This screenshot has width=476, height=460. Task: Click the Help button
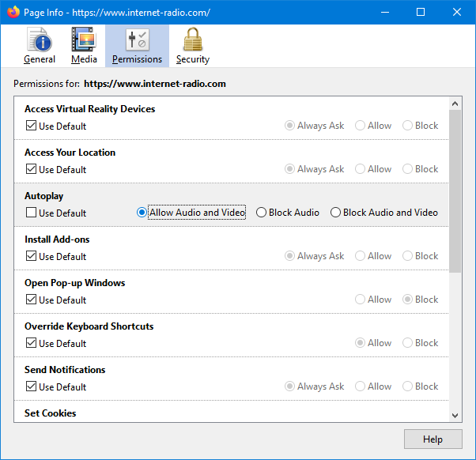coord(433,439)
